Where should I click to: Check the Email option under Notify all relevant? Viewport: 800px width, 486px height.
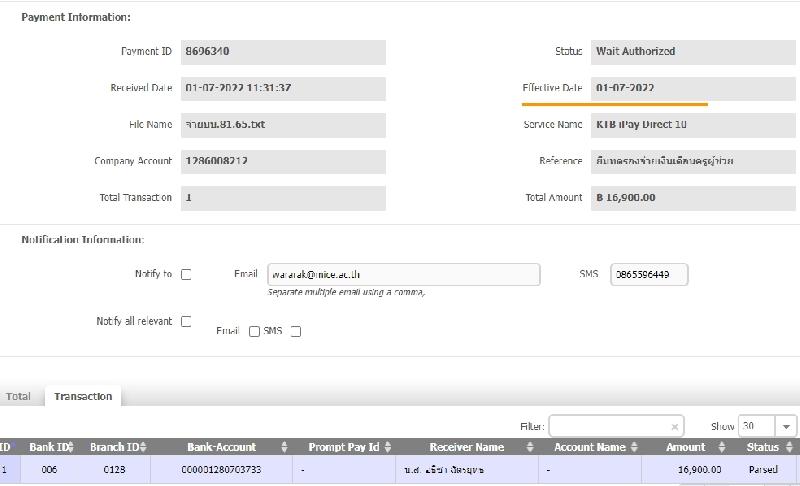pos(254,332)
